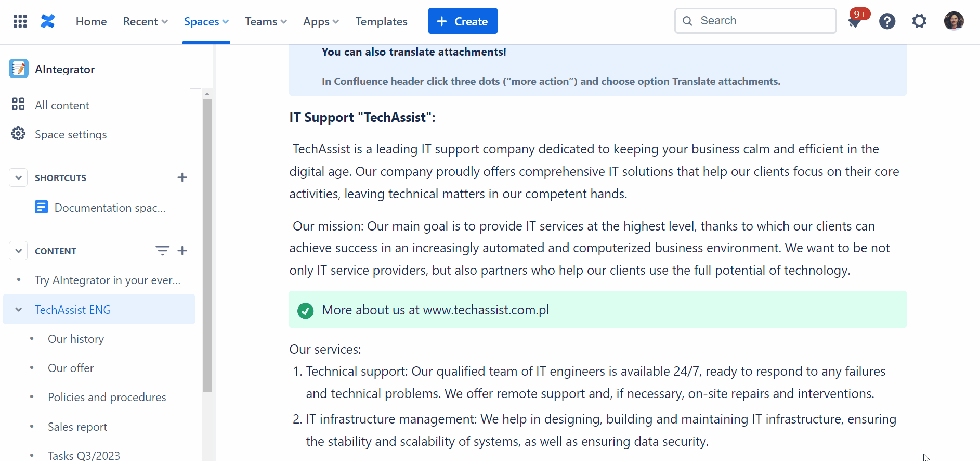980x461 pixels.
Task: Open the Our history page
Action: [76, 339]
